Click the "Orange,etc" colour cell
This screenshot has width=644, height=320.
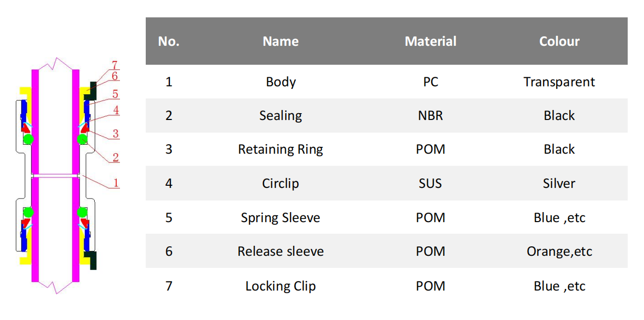[559, 252]
